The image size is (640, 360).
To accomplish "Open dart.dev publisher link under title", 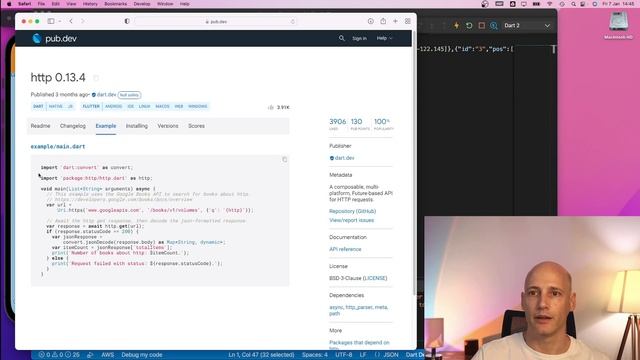I will pyautogui.click(x=107, y=95).
